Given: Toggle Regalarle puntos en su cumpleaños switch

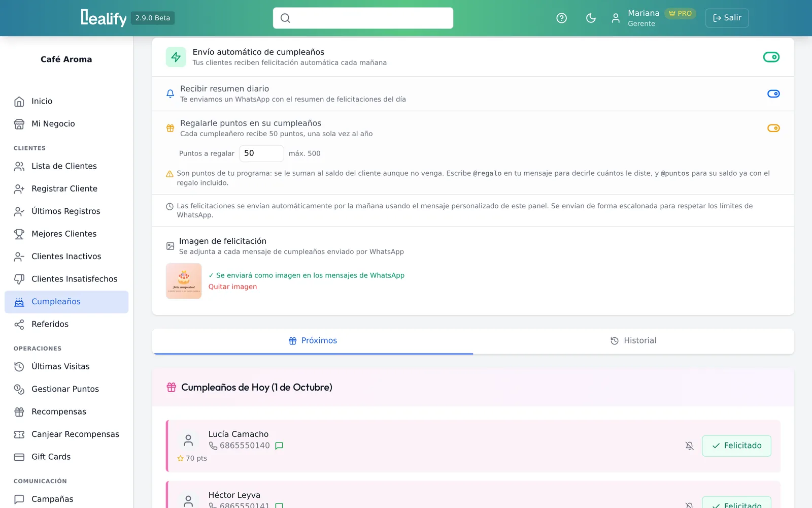Looking at the screenshot, I should pos(773,128).
